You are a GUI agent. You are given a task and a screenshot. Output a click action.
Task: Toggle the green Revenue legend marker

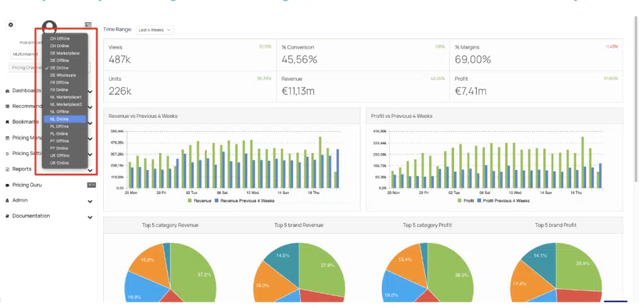coord(190,201)
